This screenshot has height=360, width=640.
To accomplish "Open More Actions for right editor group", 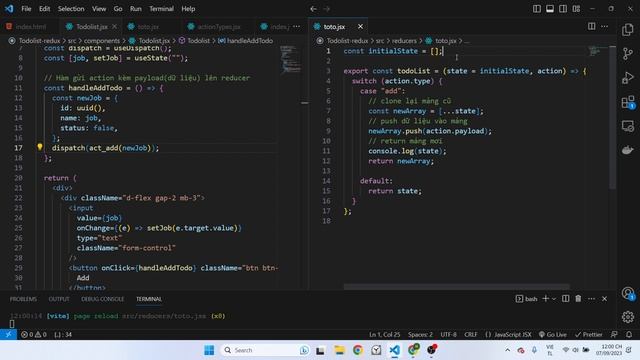I will pyautogui.click(x=604, y=26).
